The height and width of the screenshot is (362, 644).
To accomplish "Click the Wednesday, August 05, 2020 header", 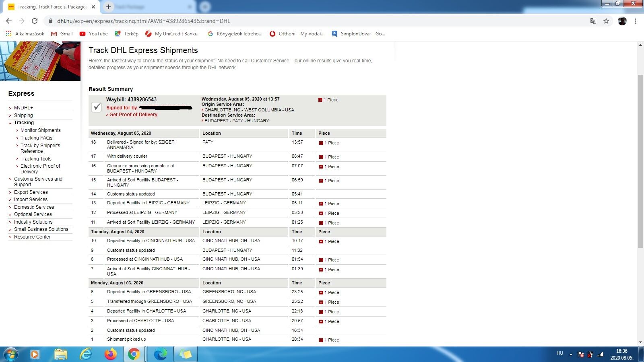I will [121, 133].
